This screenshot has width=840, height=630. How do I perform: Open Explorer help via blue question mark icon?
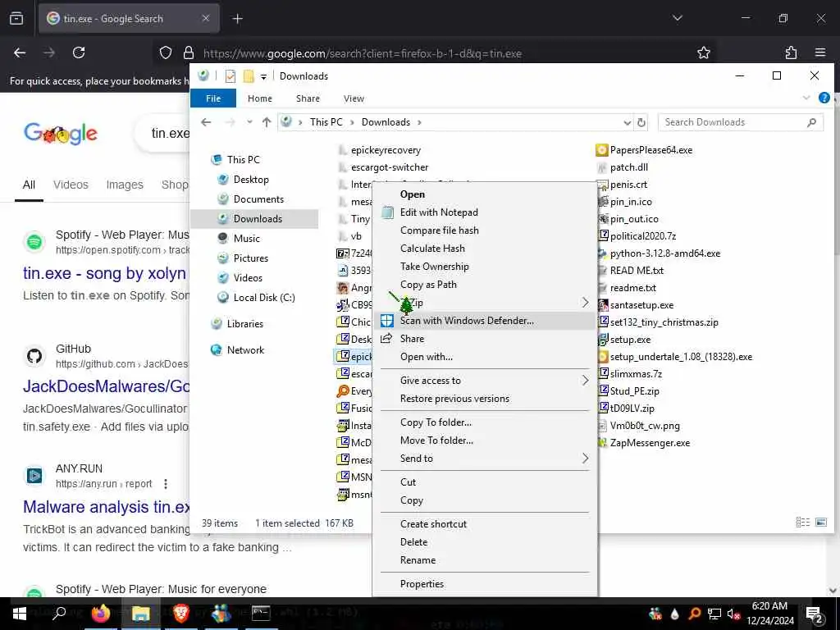click(824, 98)
